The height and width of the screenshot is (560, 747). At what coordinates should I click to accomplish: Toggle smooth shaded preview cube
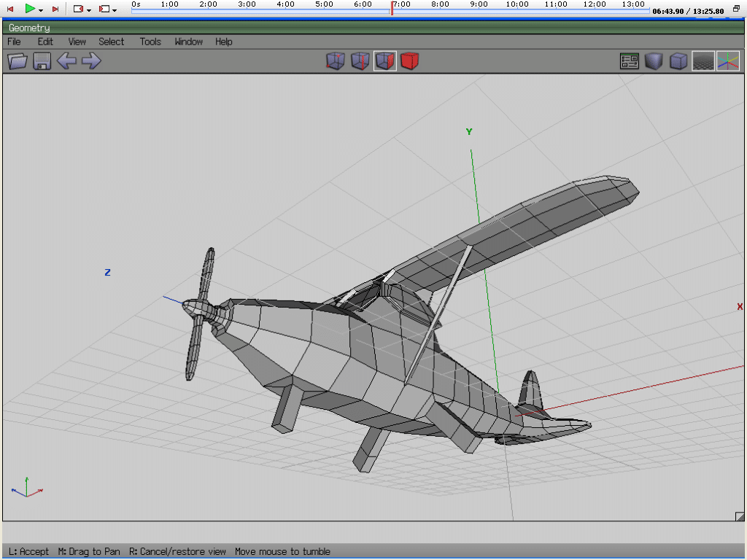coord(654,61)
